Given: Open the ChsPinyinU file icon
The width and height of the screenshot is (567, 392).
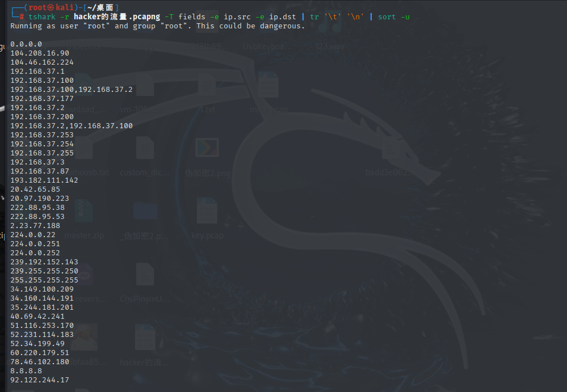Looking at the screenshot, I should pos(145,276).
